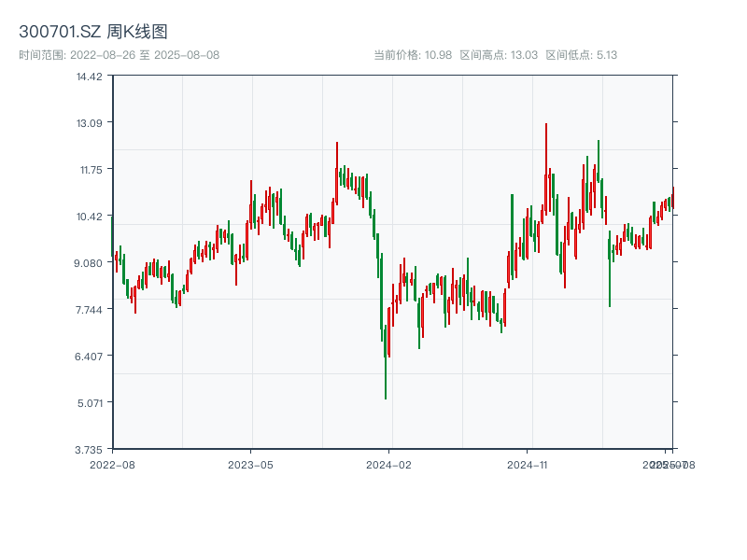
Task: Click the 300701.SZ 周K线图 chart title
Action: [93, 32]
